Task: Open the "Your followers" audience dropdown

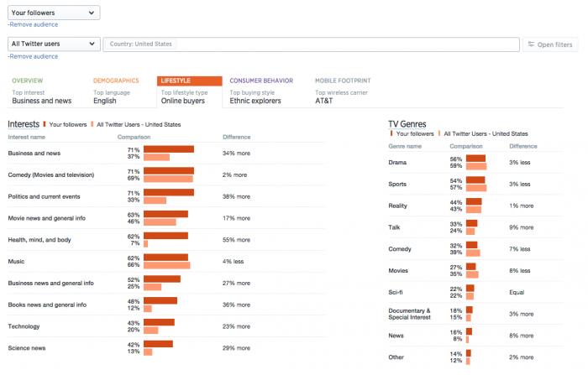Action: pos(54,13)
